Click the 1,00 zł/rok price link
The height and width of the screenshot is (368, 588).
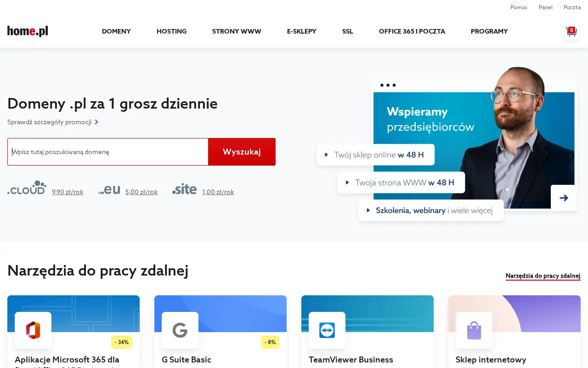coord(218,192)
